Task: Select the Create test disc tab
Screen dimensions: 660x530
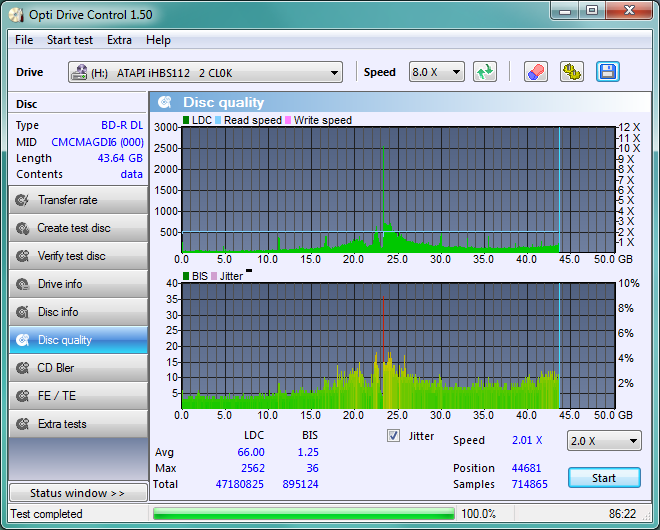Action: tap(78, 228)
